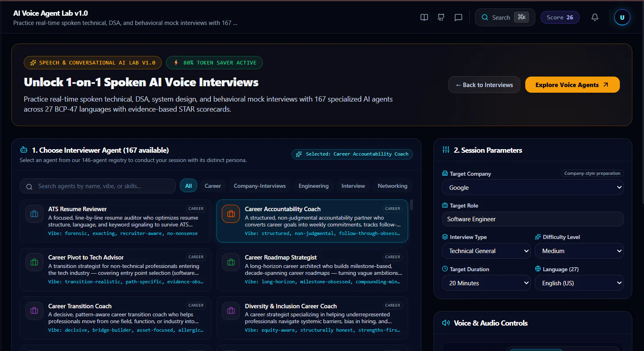Screen dimensions: 644x351
Task: Click the Language (27) label
Action: click(x=561, y=269)
